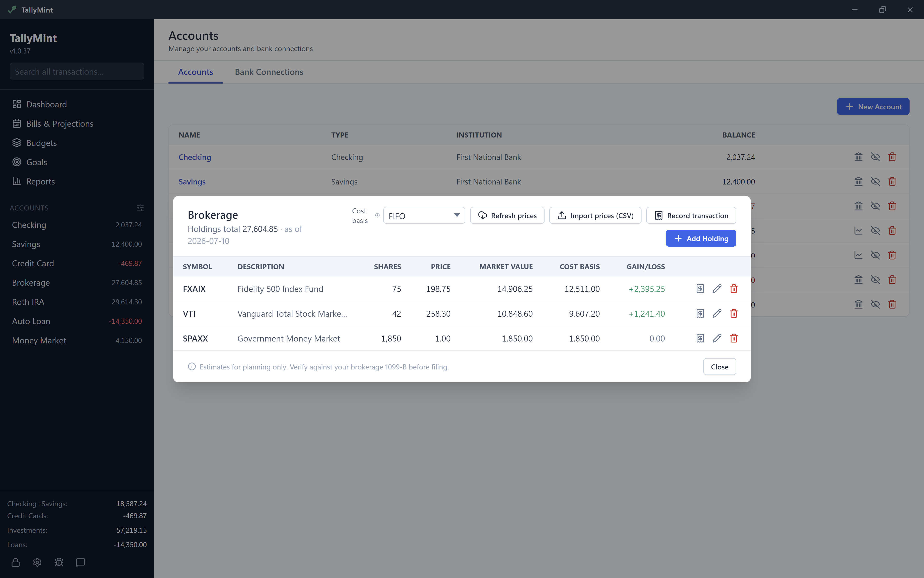Open transactions icon for the VTI holding
Image resolution: width=924 pixels, height=578 pixels.
point(700,314)
